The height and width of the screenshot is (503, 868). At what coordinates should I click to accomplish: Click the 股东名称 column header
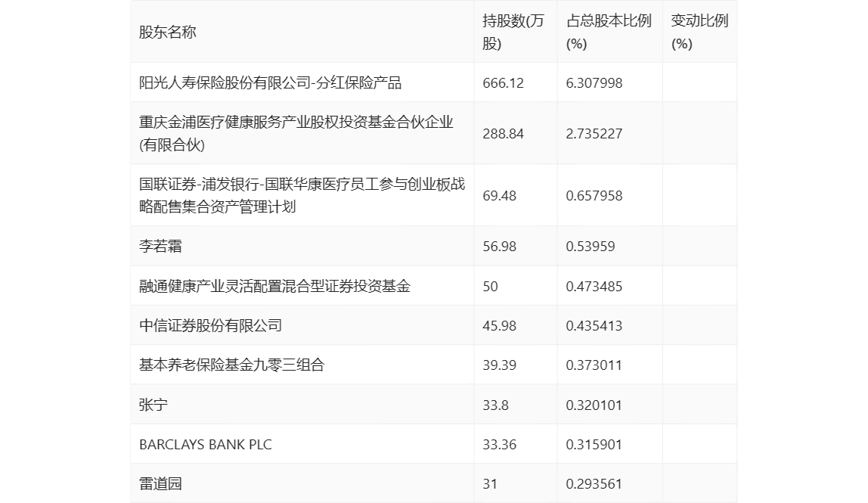pyautogui.click(x=168, y=32)
